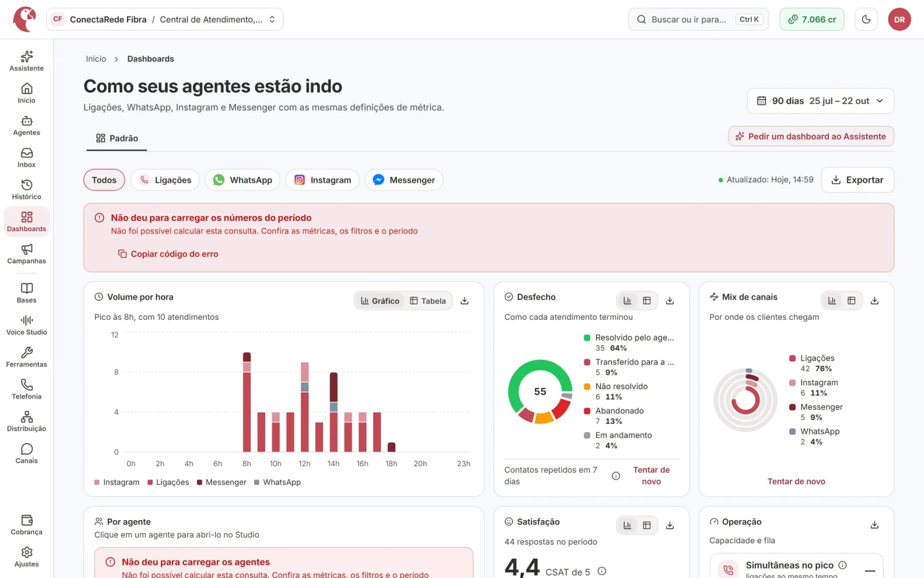Open Histórico in the sidebar
Viewport: 924px width, 578px height.
tap(26, 190)
